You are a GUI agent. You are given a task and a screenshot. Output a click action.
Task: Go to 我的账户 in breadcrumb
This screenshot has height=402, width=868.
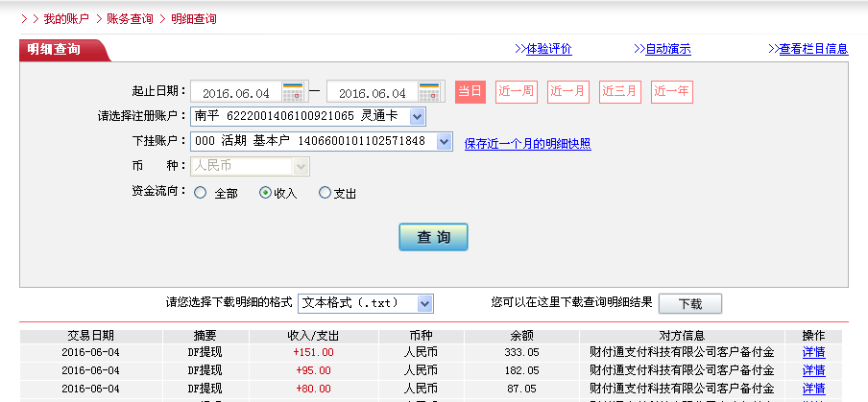coord(63,18)
